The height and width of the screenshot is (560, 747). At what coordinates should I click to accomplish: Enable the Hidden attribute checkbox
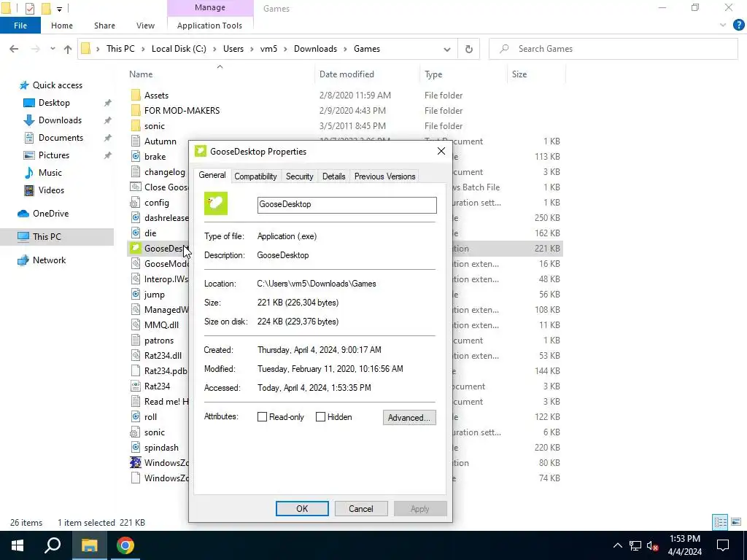321,416
